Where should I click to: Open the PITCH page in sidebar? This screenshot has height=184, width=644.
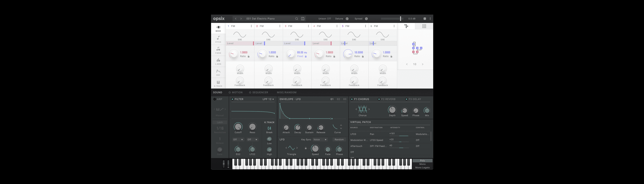[218, 39]
